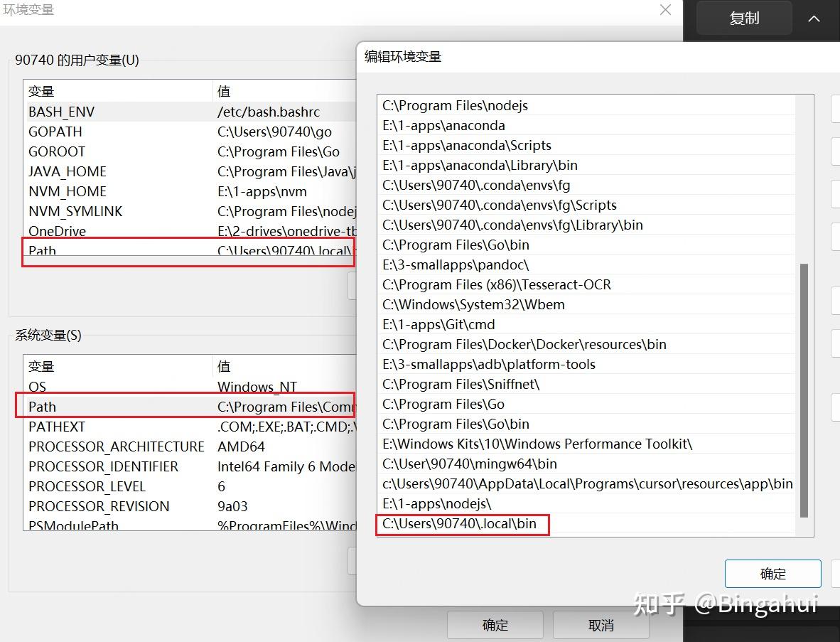Select the C:\Windows\System32\Wbem entry

pyautogui.click(x=458, y=304)
